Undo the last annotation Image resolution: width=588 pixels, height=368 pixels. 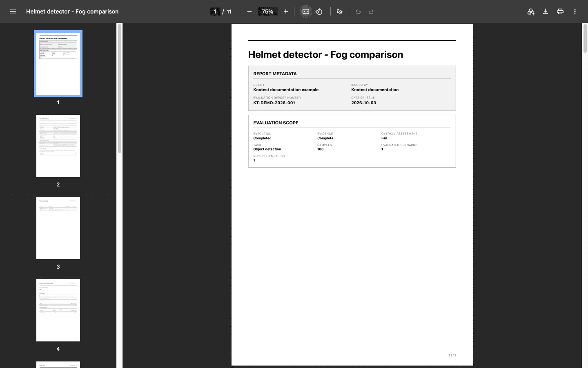point(358,11)
